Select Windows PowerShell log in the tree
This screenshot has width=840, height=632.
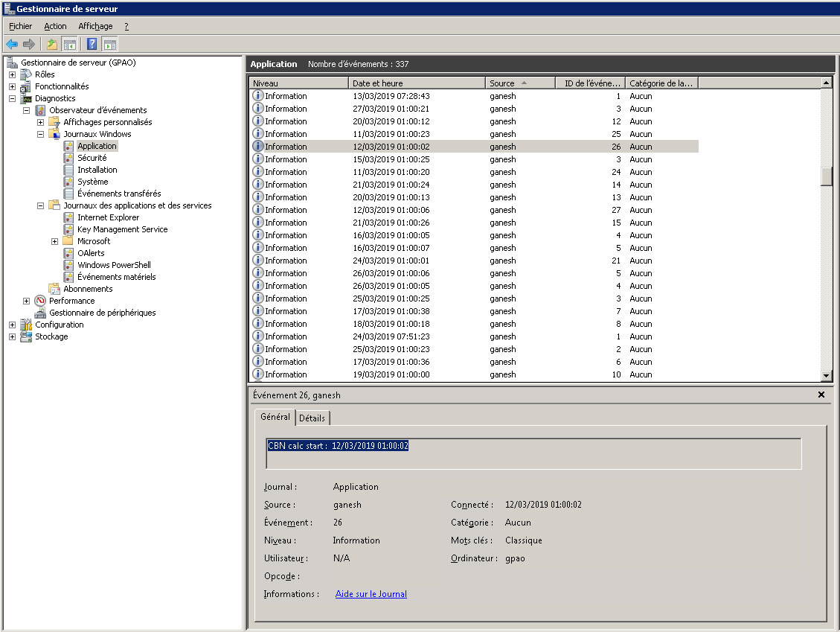pos(114,265)
